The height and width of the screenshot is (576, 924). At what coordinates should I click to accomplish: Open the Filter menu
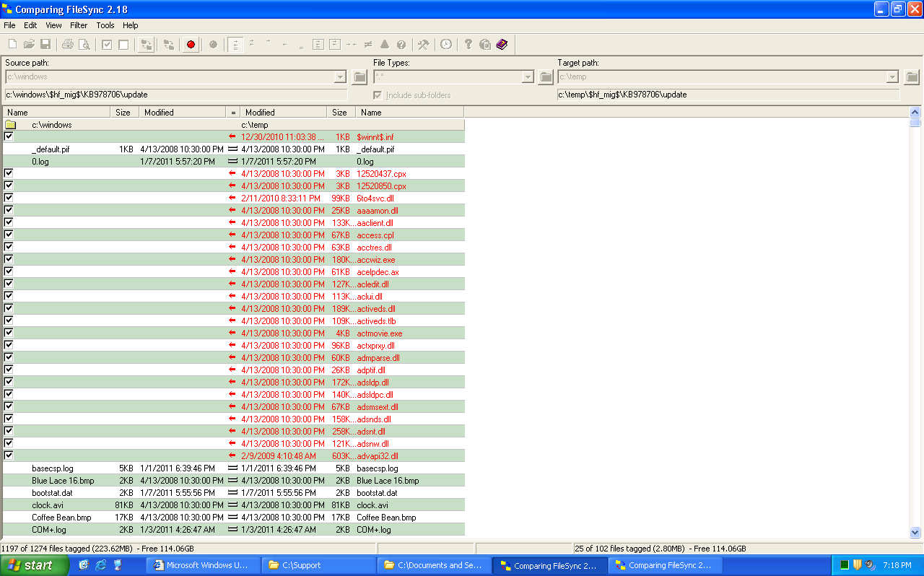pyautogui.click(x=79, y=25)
